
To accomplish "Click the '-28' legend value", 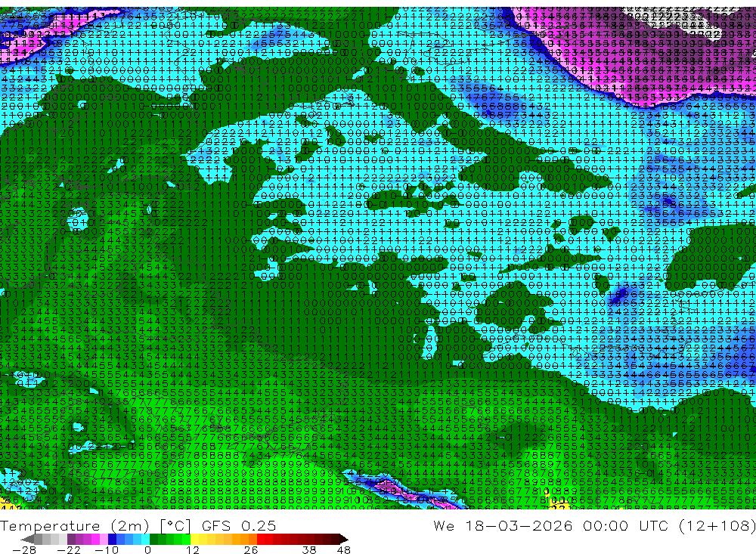I will [24, 550].
